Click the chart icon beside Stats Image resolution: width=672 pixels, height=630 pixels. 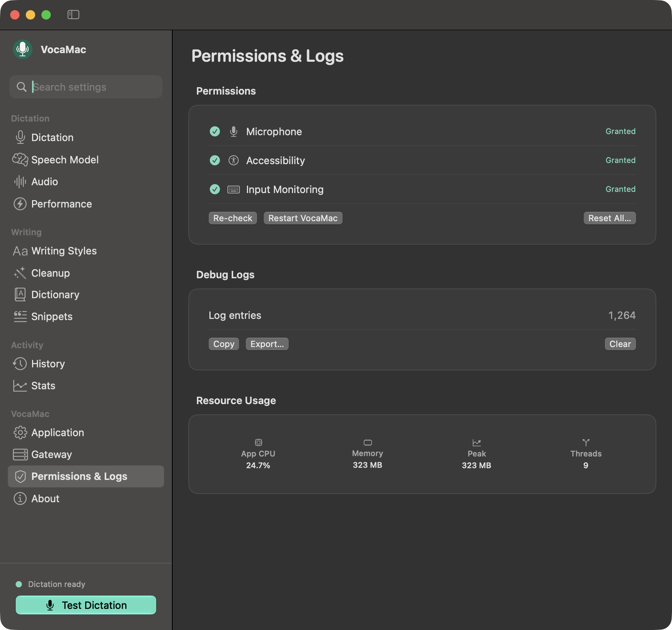(20, 386)
